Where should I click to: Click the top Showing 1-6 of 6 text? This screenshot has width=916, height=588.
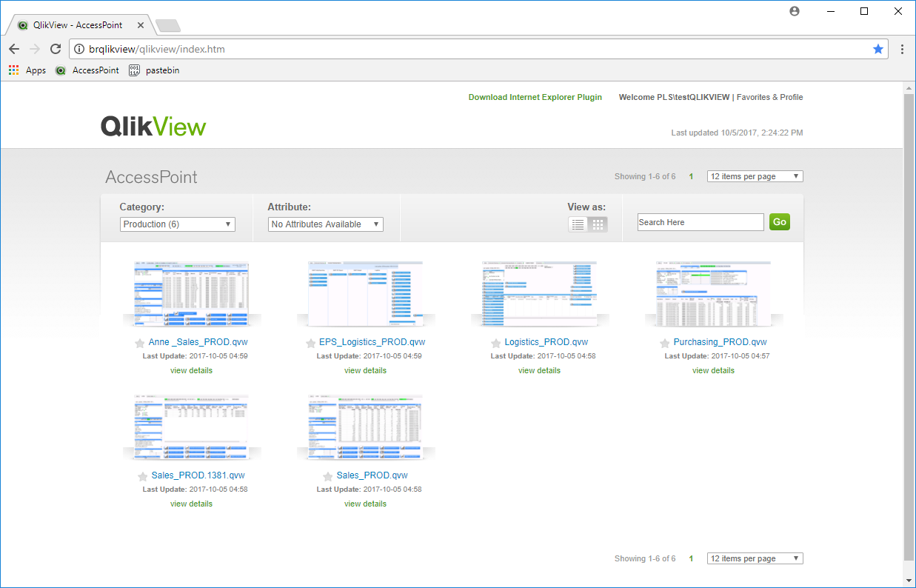[645, 176]
